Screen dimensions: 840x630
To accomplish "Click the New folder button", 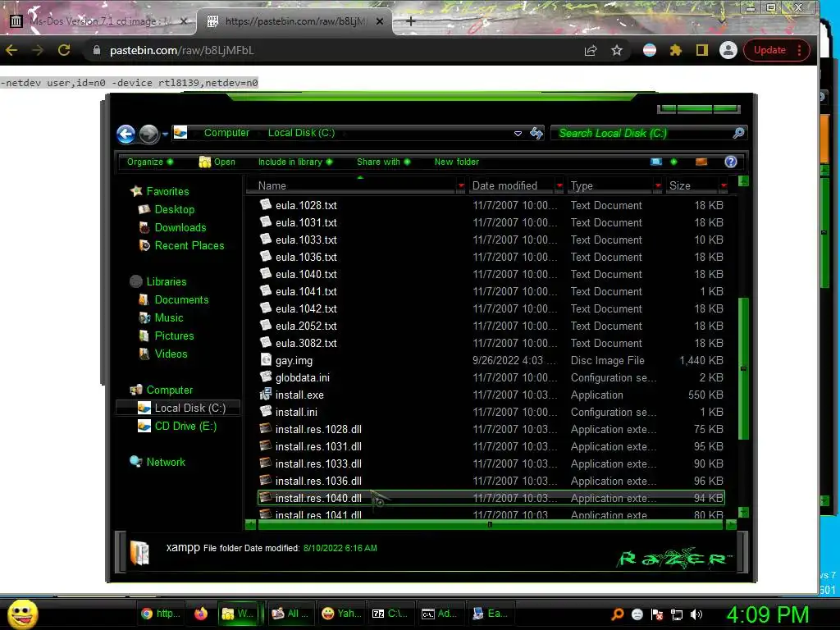I will [x=456, y=162].
